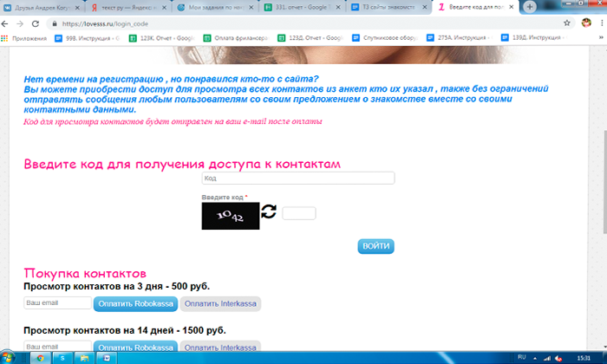Click the heading Введите код для получения доступа к контактам
Image resolution: width=607 pixels, height=364 pixels.
[182, 164]
